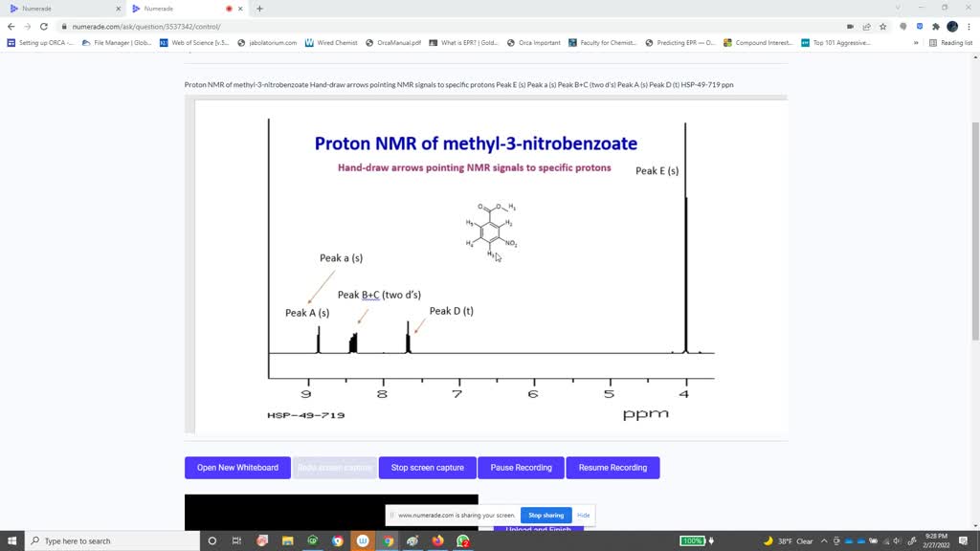The width and height of the screenshot is (980, 551).
Task: Open the Chrome share icon
Action: tap(868, 27)
